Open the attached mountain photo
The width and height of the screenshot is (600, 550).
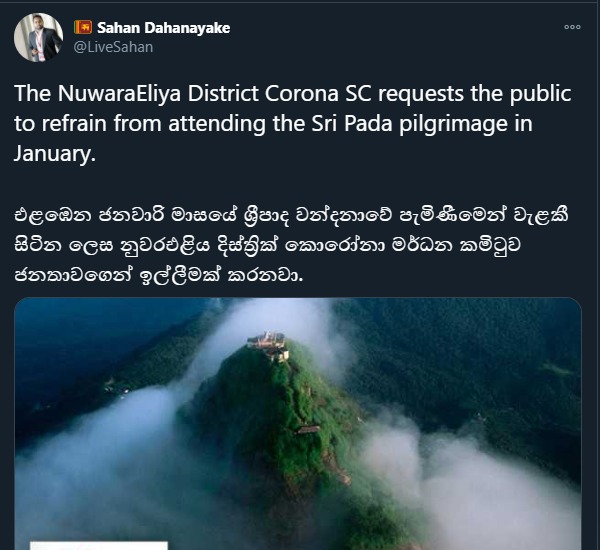tap(298, 424)
